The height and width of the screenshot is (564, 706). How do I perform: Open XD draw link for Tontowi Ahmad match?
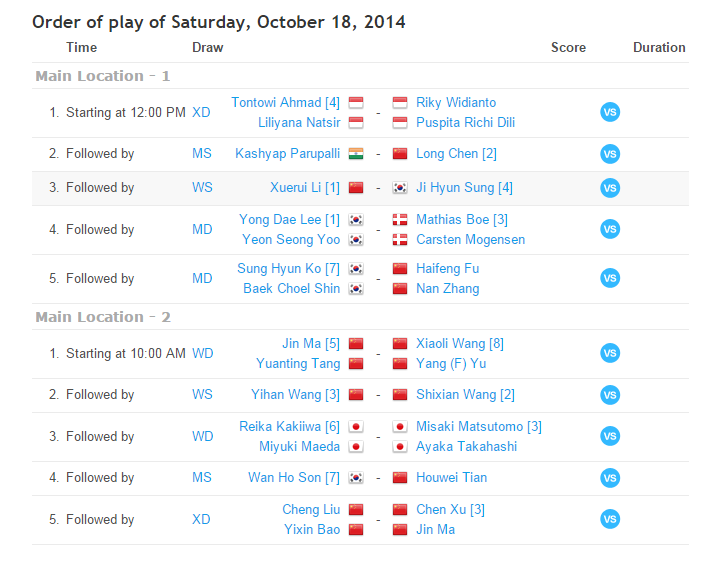tap(201, 113)
